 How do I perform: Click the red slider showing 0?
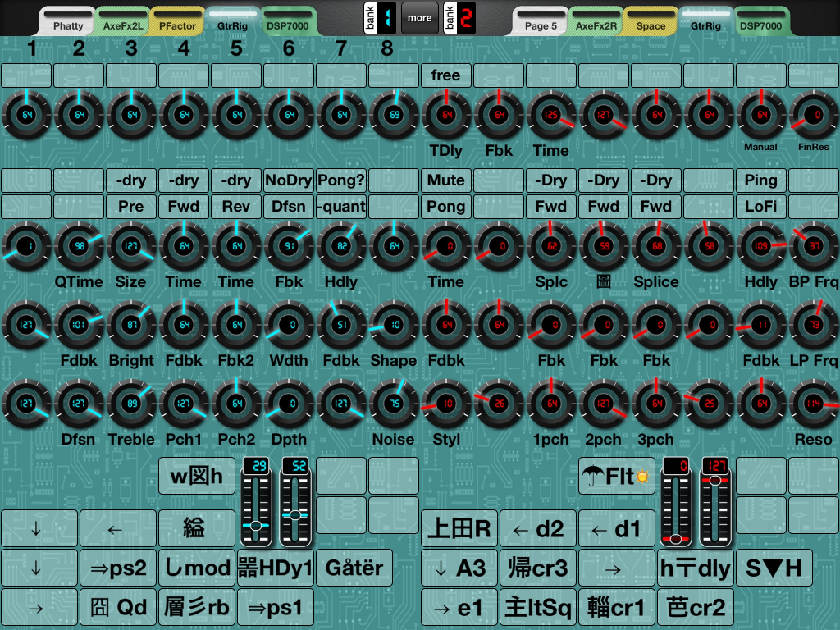[x=676, y=502]
